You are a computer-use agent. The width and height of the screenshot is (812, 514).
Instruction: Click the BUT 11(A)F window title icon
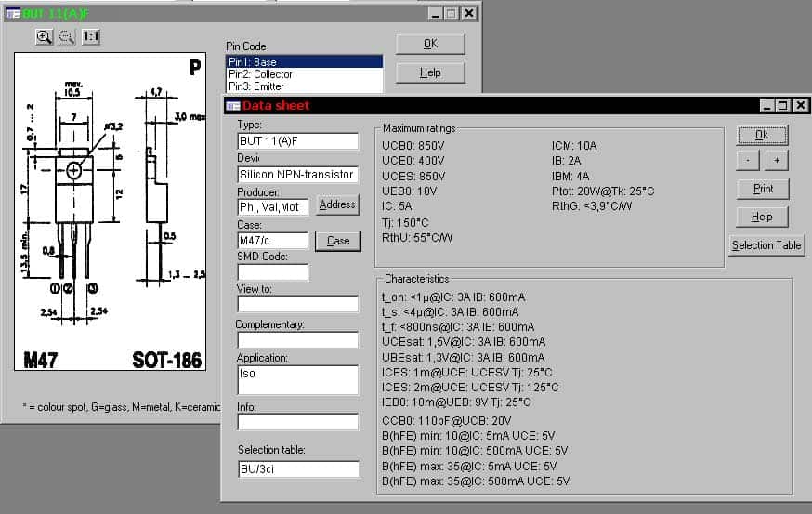pos(12,13)
